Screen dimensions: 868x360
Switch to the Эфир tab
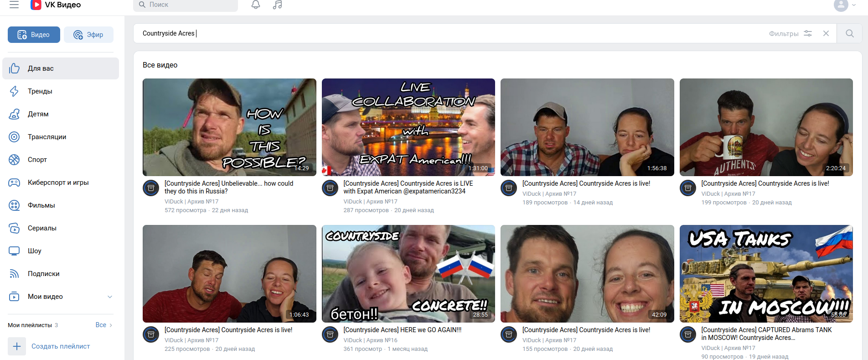point(88,35)
